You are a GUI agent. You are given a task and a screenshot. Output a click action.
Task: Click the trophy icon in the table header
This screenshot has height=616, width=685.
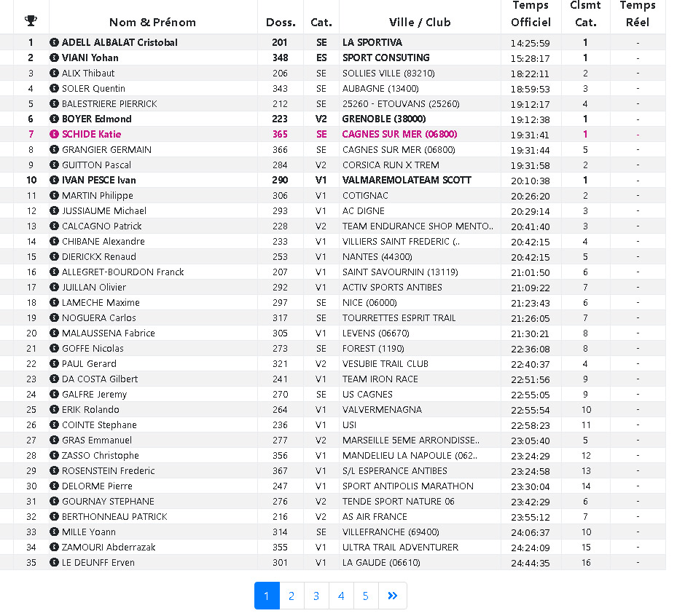pos(31,20)
